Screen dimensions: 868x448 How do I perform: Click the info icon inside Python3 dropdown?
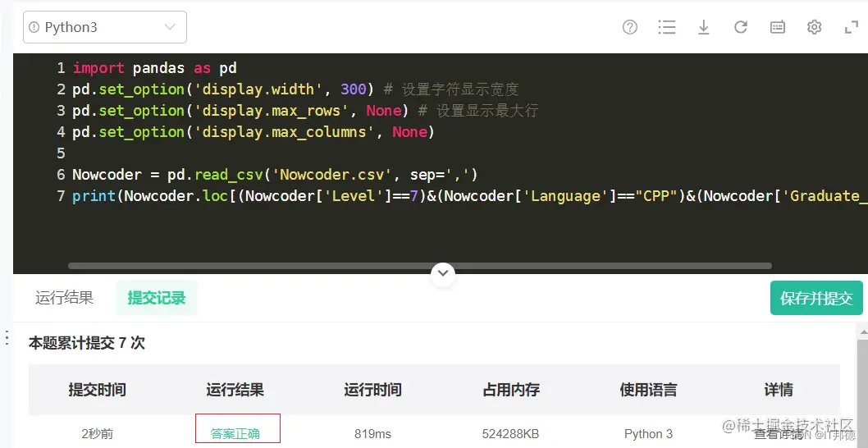click(x=35, y=27)
